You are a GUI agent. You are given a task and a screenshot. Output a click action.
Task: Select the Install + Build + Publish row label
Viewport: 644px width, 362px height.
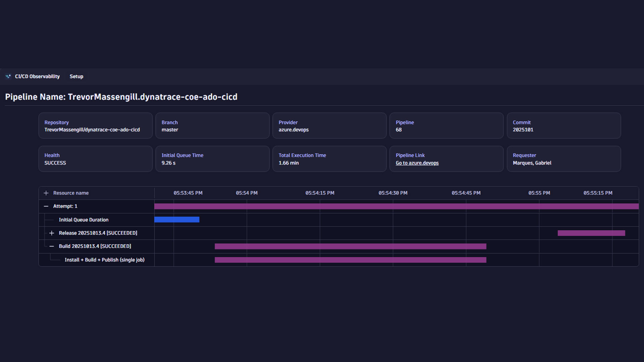point(105,260)
